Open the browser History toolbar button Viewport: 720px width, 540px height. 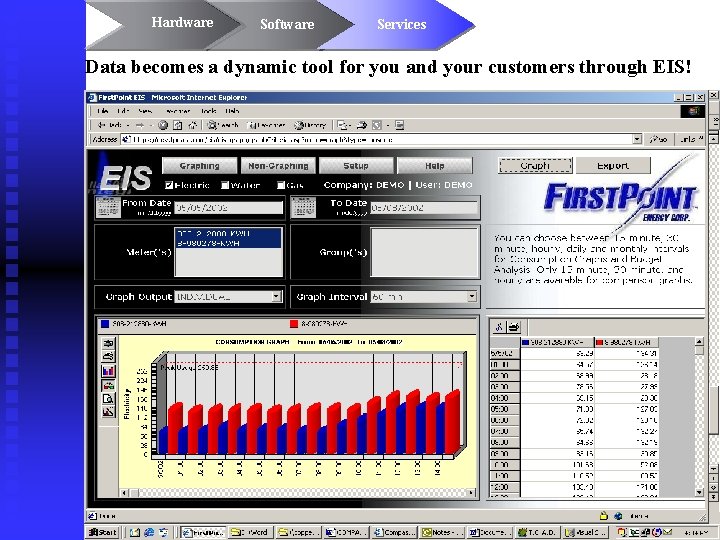pyautogui.click(x=310, y=125)
